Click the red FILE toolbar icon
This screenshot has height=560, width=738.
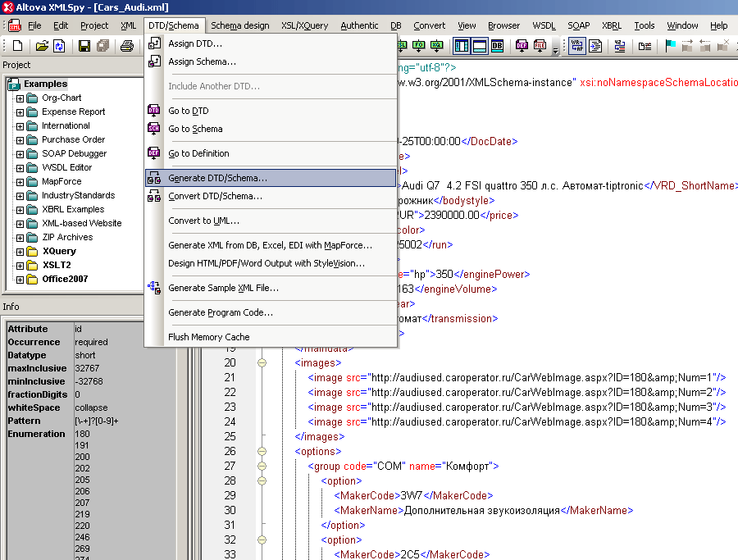[540, 46]
